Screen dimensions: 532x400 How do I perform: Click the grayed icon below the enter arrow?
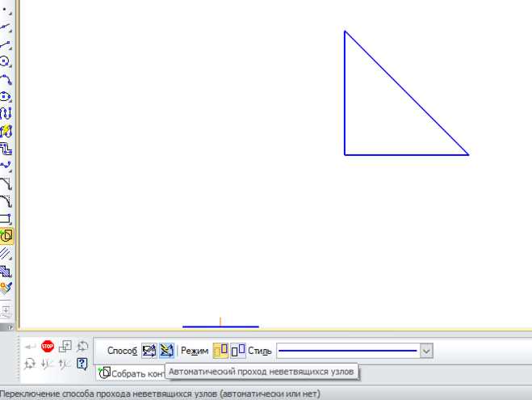30,364
